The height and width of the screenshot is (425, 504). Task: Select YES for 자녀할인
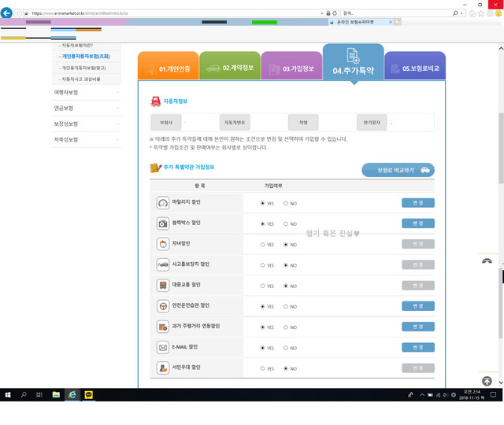[262, 245]
